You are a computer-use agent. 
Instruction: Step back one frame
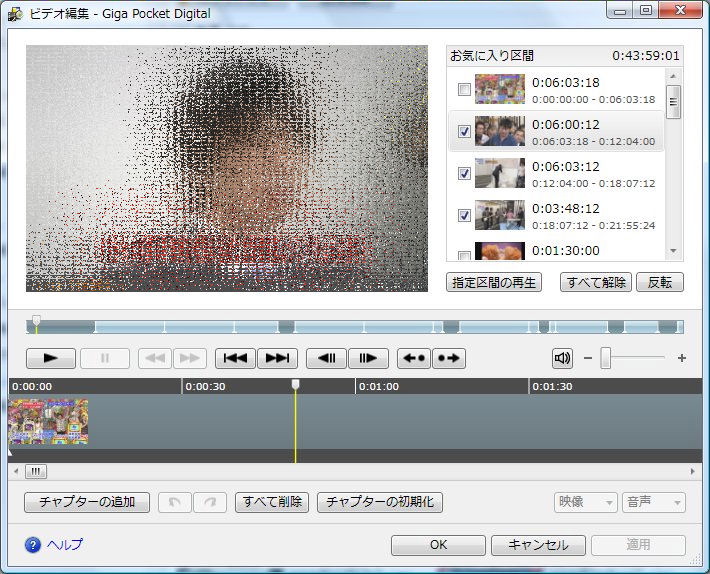coord(325,358)
